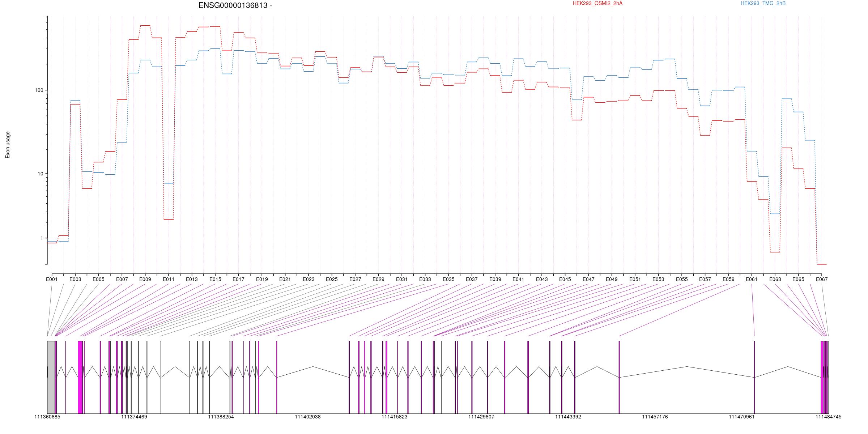Select exon label E013
The width and height of the screenshot is (868, 434).
(192, 279)
